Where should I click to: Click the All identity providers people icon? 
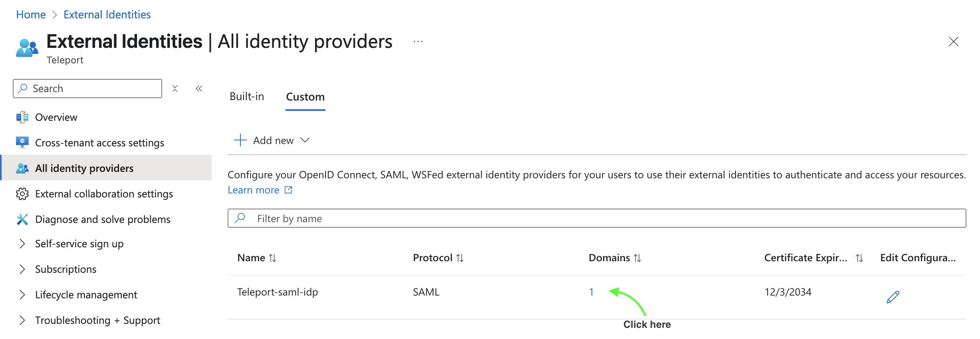tap(22, 168)
